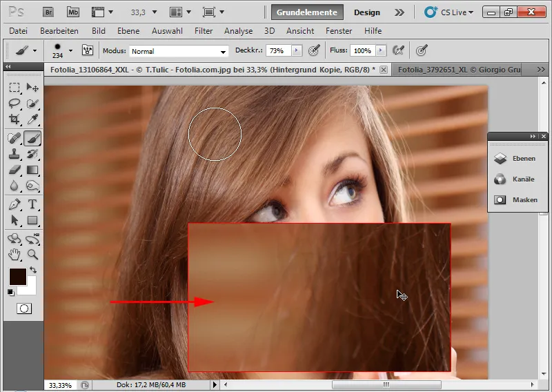Launch Mini Bridge

coord(73,12)
